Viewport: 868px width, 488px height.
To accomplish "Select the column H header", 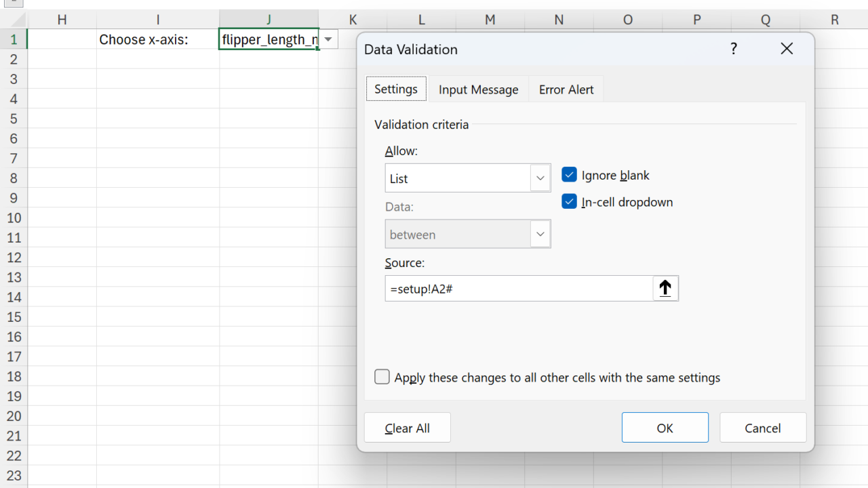I will coord(62,20).
